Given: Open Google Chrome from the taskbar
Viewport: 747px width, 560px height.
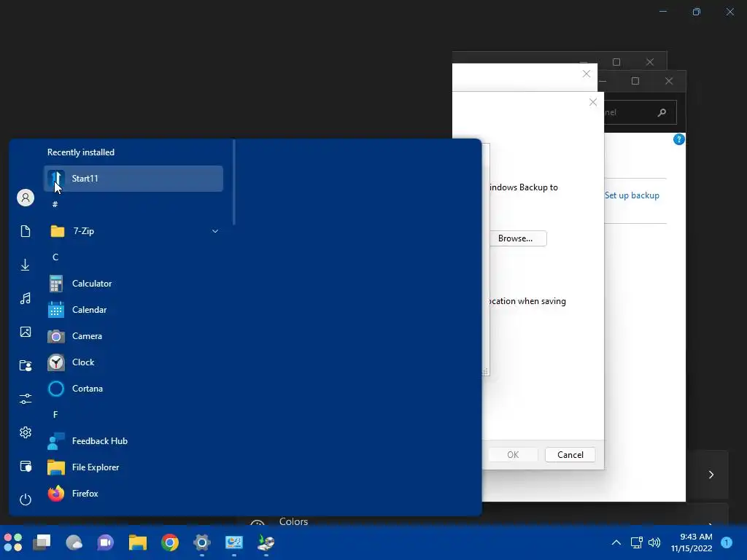Looking at the screenshot, I should [169, 542].
